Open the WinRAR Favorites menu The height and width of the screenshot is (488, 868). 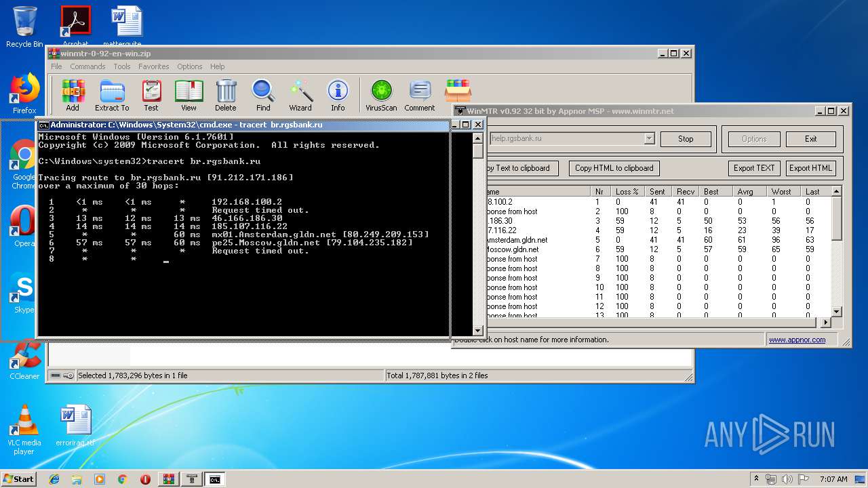click(x=154, y=66)
